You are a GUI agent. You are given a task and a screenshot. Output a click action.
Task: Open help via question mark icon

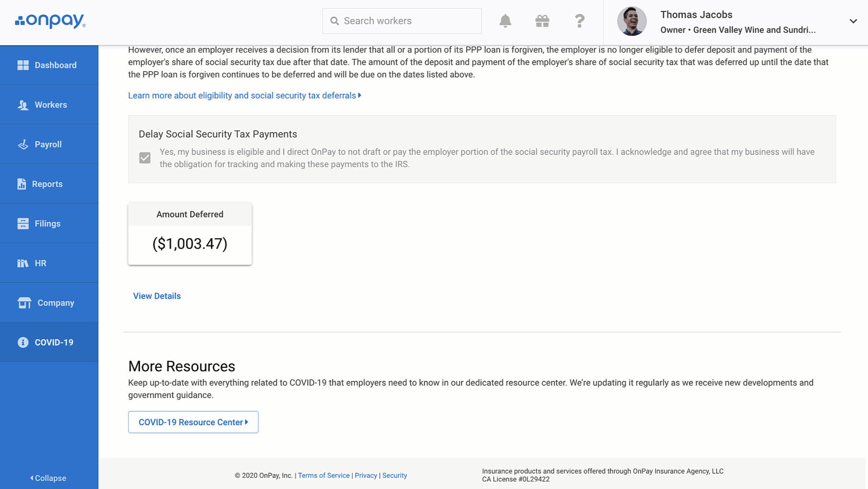[x=579, y=21]
